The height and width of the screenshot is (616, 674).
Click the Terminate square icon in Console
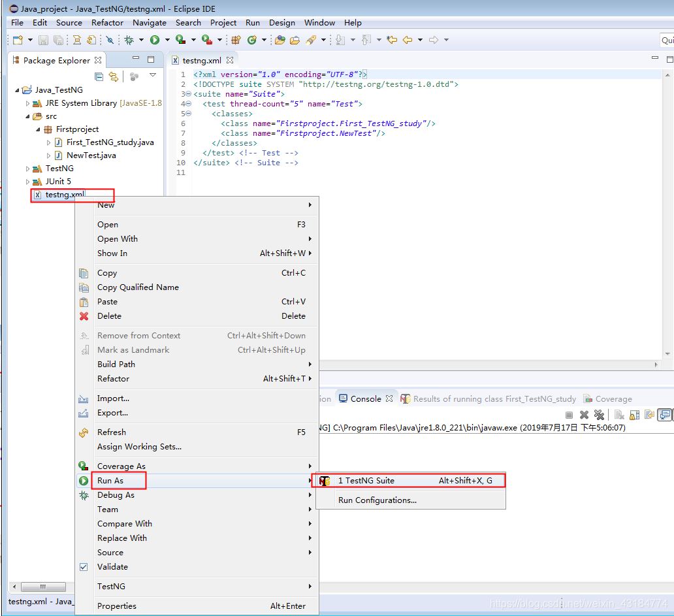coord(569,415)
